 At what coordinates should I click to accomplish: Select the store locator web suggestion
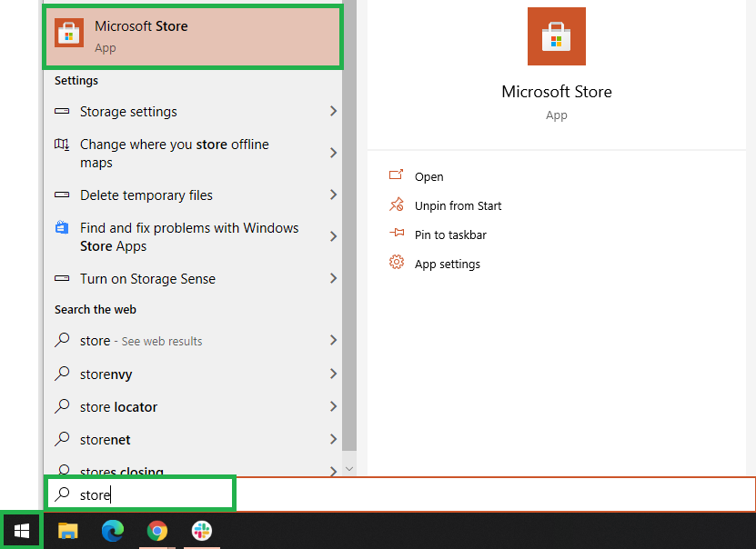pyautogui.click(x=118, y=407)
